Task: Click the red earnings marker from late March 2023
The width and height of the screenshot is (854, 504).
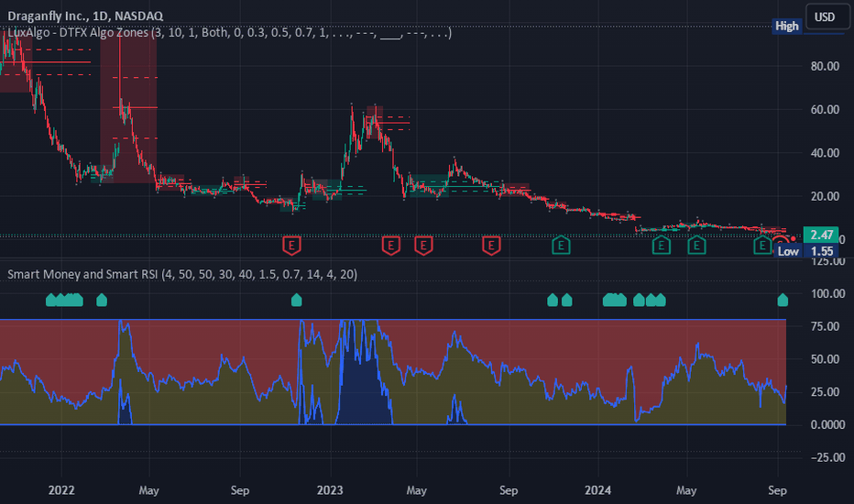Action: (390, 246)
